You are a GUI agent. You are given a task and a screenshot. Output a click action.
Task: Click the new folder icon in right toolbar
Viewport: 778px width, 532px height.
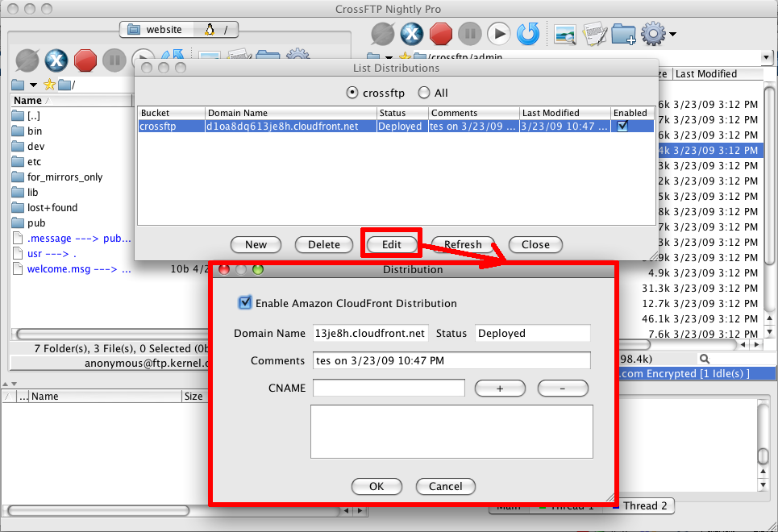pyautogui.click(x=623, y=34)
